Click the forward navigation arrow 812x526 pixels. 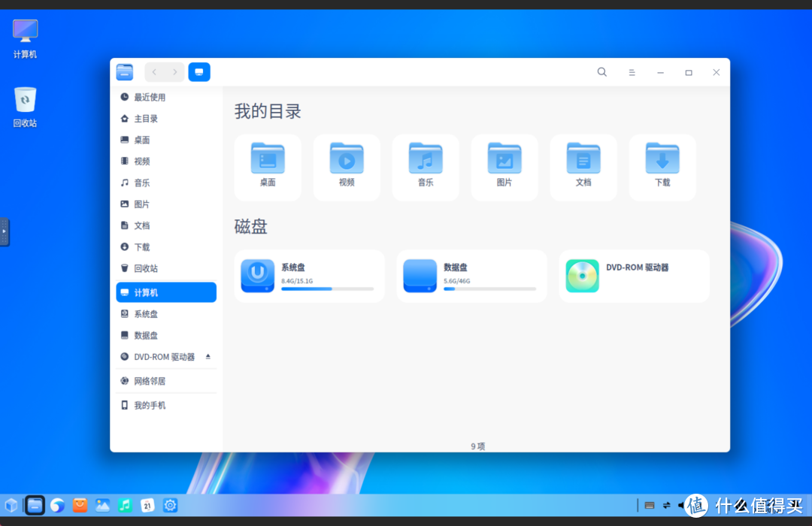coord(174,71)
